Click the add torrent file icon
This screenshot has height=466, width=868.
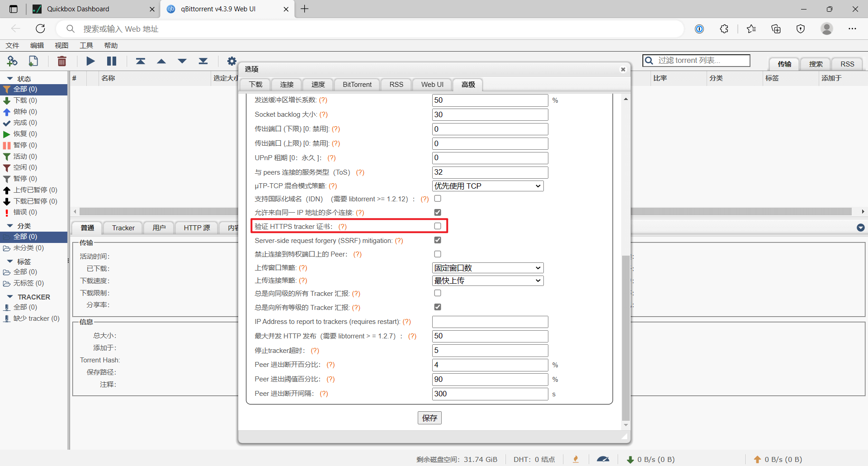click(33, 61)
